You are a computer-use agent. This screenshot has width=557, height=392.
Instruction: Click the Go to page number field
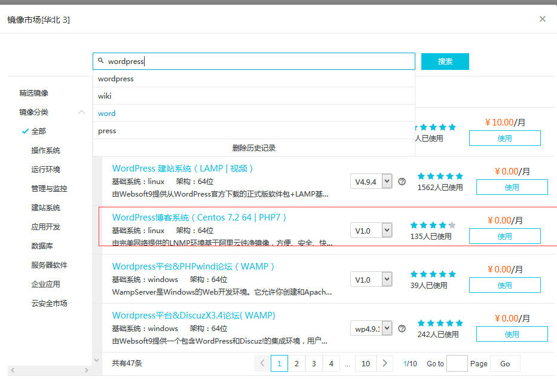click(x=457, y=363)
